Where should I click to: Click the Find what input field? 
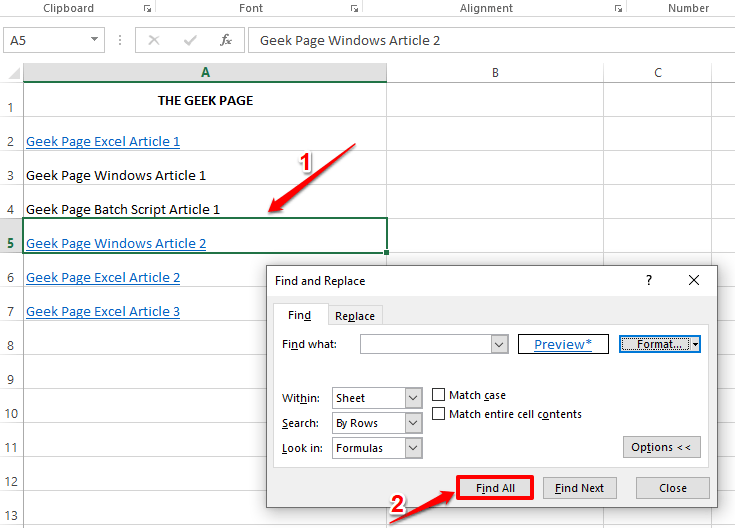pyautogui.click(x=426, y=344)
